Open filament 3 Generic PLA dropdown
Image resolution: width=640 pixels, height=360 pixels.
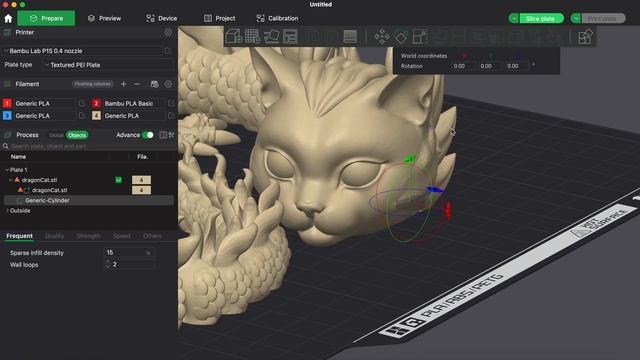coord(45,116)
